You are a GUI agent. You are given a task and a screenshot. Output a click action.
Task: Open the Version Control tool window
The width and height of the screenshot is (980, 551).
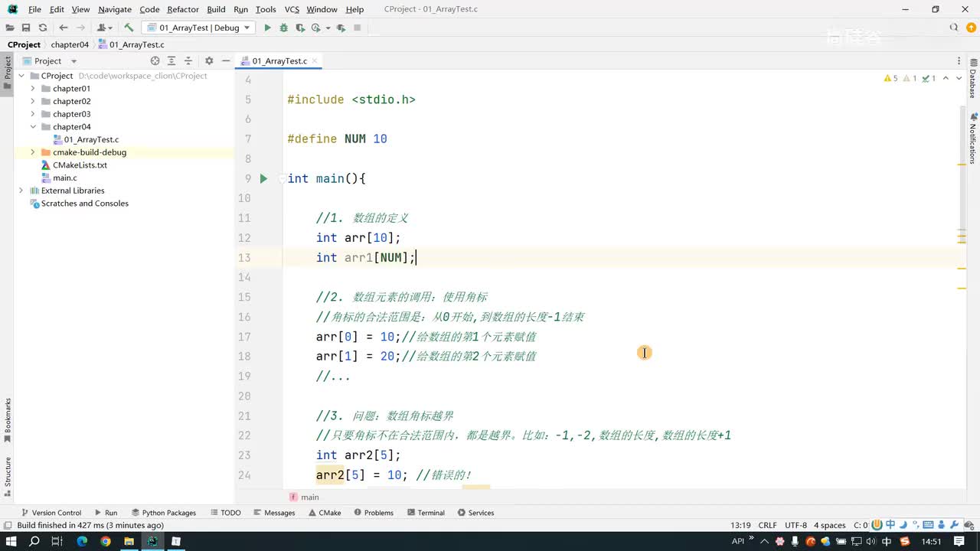pos(51,513)
